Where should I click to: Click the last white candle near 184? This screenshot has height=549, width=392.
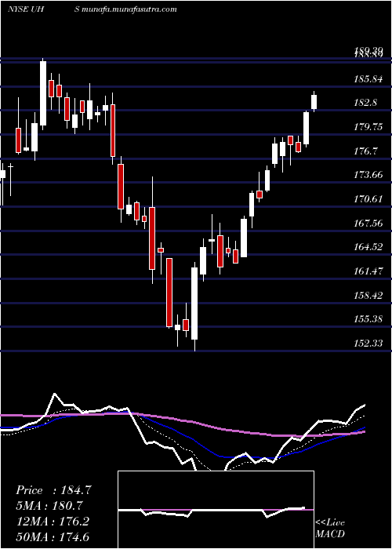tap(314, 102)
